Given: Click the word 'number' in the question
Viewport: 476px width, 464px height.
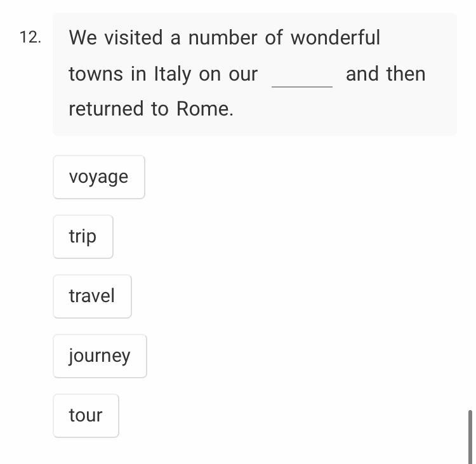Looking at the screenshot, I should [x=223, y=37].
